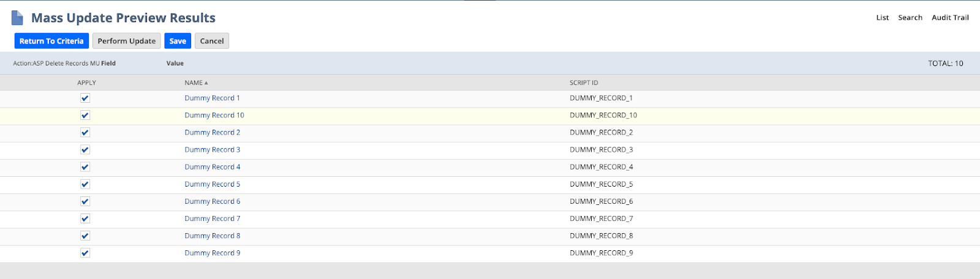Viewport: 980px width, 279px height.
Task: Go to the Search page link
Action: click(910, 18)
